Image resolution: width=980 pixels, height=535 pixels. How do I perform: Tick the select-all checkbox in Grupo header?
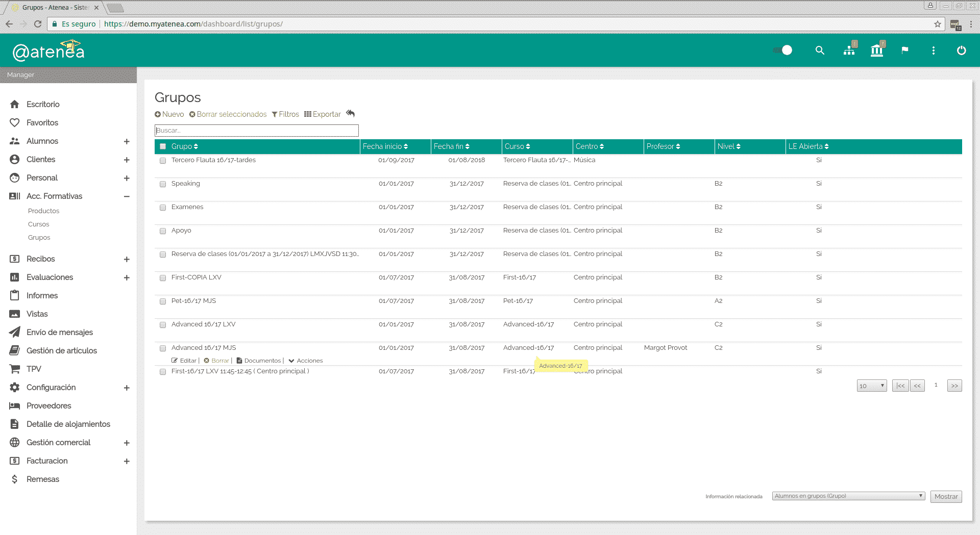(163, 146)
